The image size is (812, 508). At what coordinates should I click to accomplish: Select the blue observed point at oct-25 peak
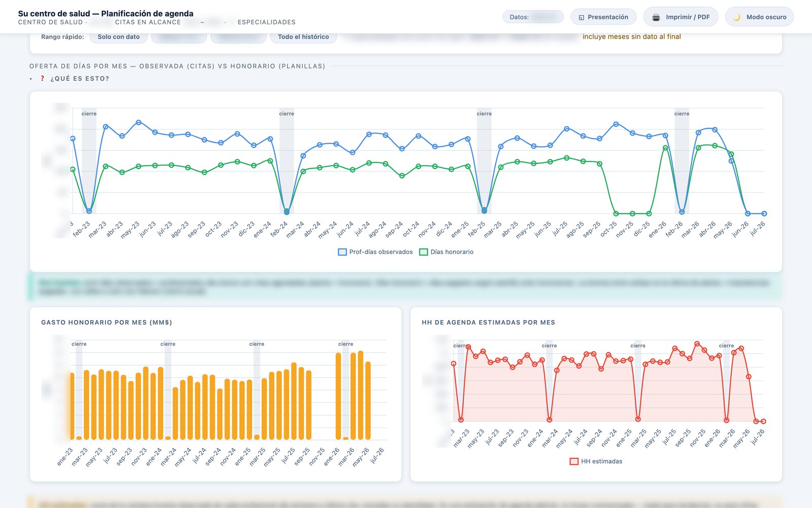616,124
